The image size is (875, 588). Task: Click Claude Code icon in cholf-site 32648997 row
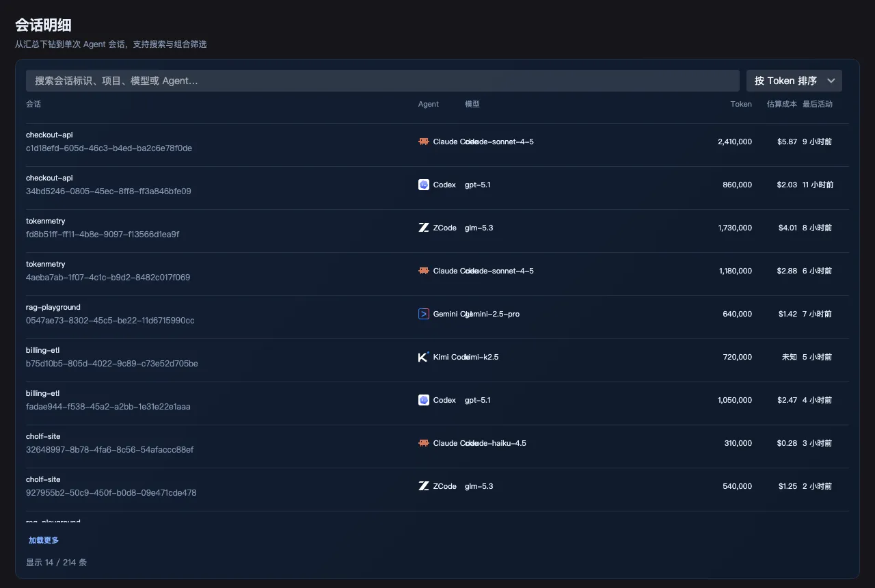(424, 443)
